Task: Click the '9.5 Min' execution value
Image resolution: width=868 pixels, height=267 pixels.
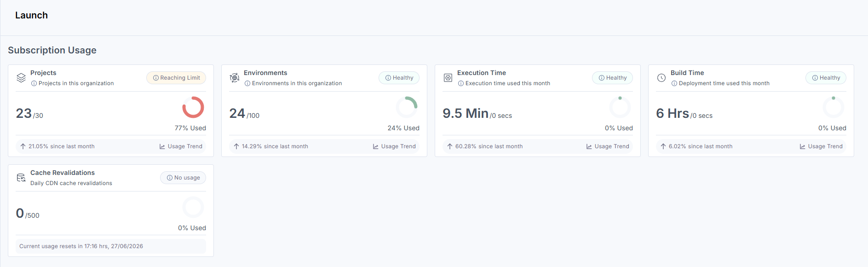Action: [x=466, y=113]
